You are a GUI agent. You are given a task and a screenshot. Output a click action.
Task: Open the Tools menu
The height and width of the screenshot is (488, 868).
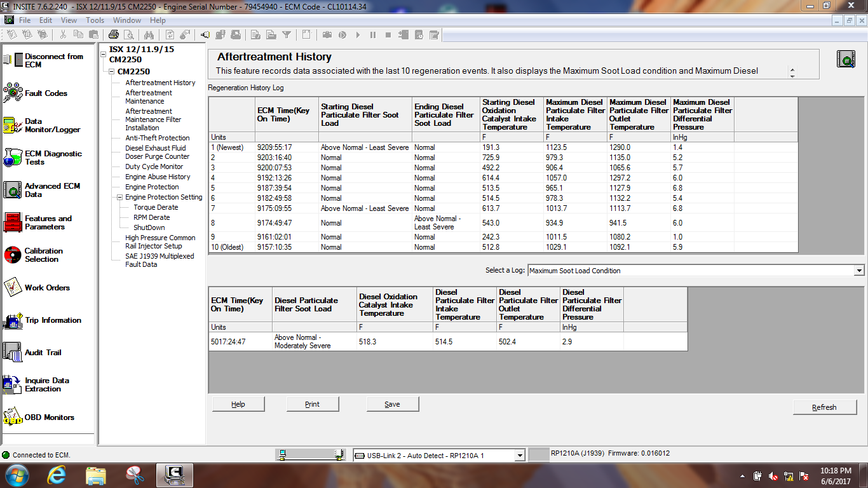95,20
